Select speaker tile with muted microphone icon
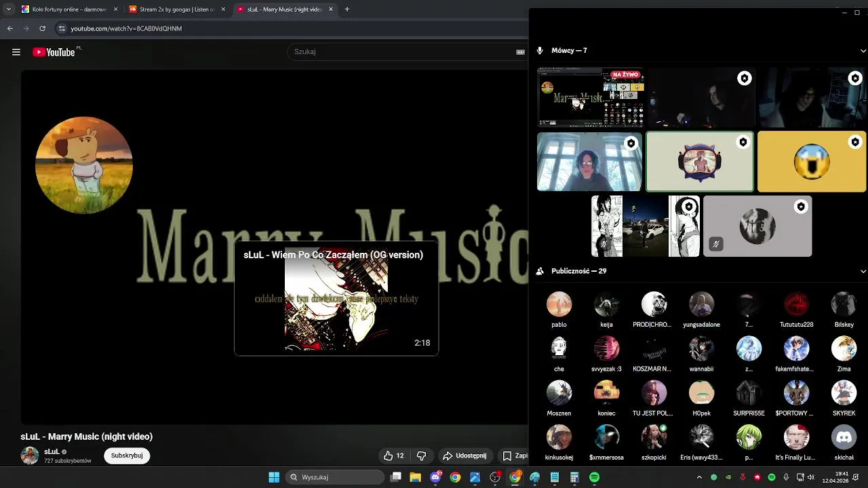This screenshot has height=488, width=868. tap(757, 226)
